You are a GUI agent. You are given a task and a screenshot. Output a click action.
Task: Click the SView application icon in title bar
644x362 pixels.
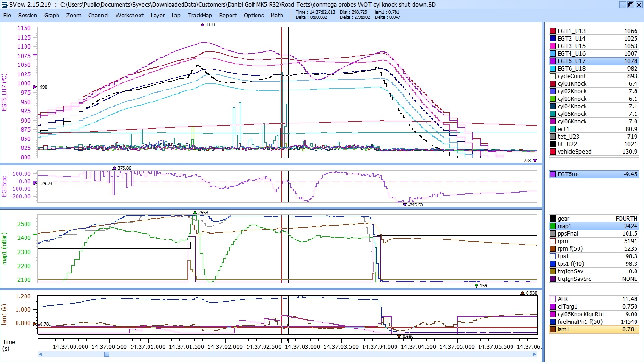point(4,4)
